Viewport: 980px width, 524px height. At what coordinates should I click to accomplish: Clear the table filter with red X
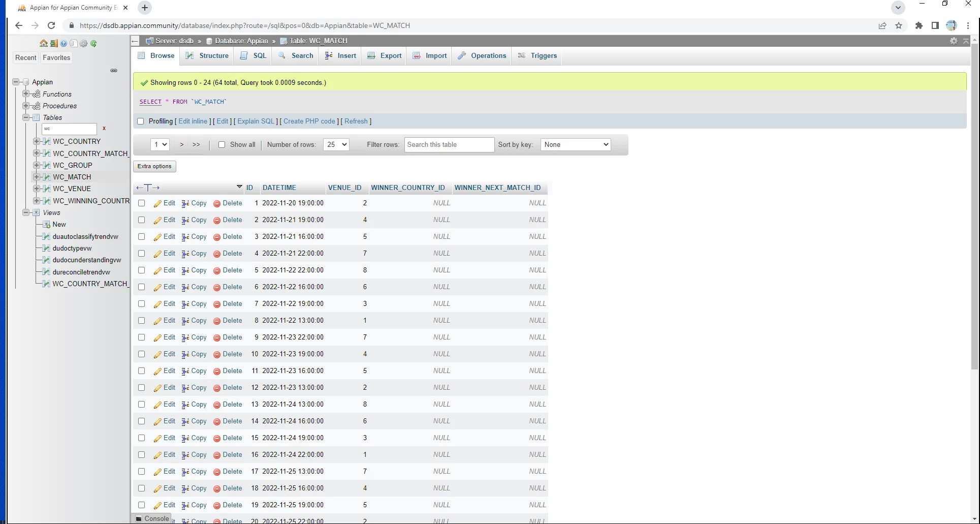tap(104, 129)
